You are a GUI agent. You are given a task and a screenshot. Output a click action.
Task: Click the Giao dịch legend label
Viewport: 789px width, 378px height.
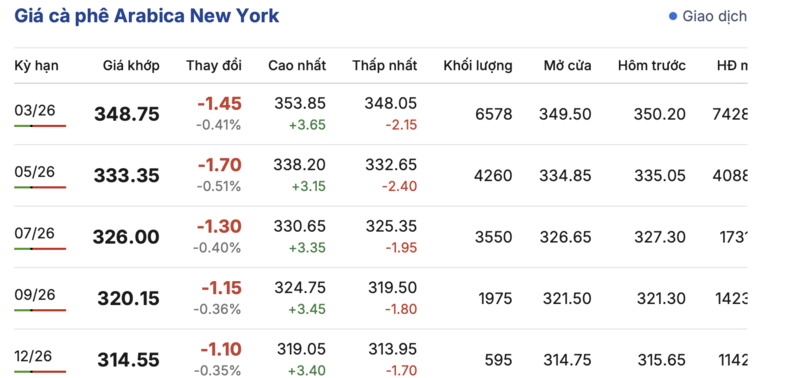715,17
